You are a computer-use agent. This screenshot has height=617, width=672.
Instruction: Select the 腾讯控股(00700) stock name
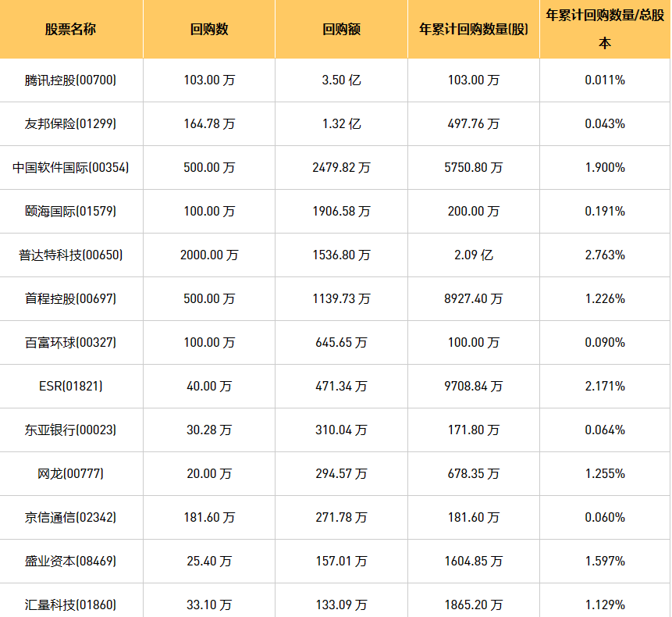pos(71,80)
